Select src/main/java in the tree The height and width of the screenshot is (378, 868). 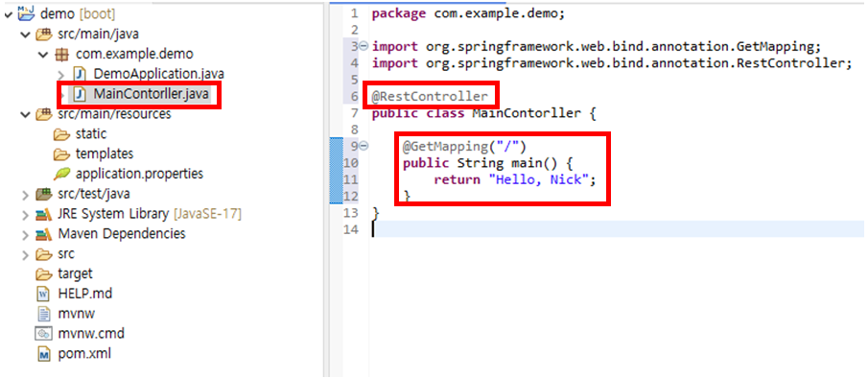pos(98,35)
